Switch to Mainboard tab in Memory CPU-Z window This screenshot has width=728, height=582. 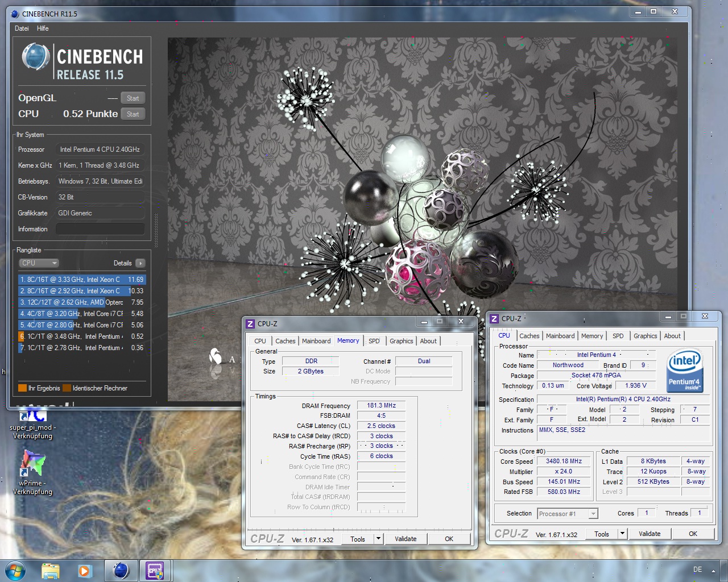pos(316,341)
